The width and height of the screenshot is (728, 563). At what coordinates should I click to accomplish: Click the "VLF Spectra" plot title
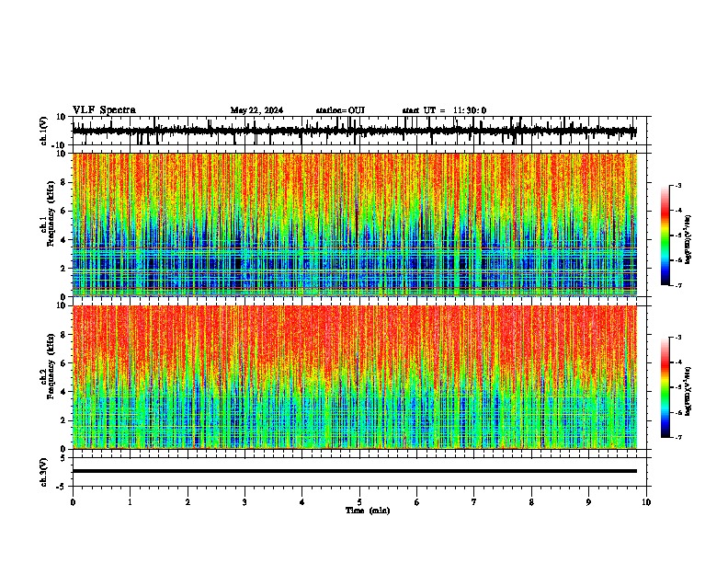(x=104, y=110)
